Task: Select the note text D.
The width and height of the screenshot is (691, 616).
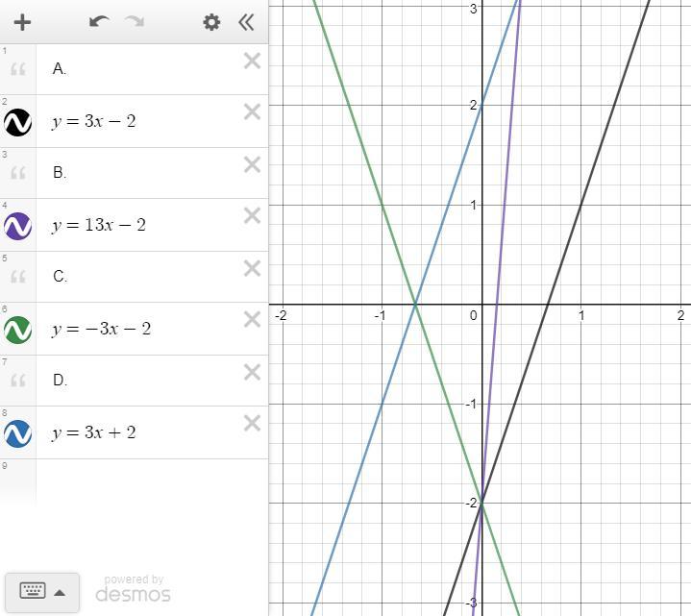Action: point(60,380)
